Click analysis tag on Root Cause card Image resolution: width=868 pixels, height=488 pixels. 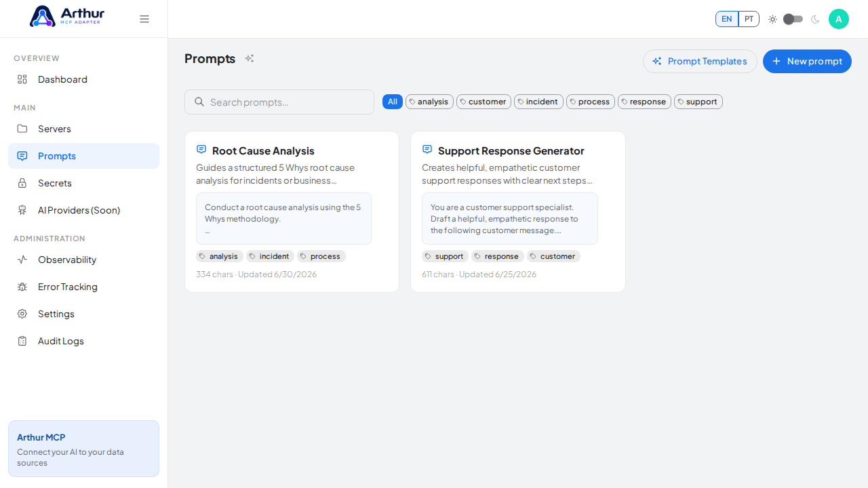[x=220, y=256]
